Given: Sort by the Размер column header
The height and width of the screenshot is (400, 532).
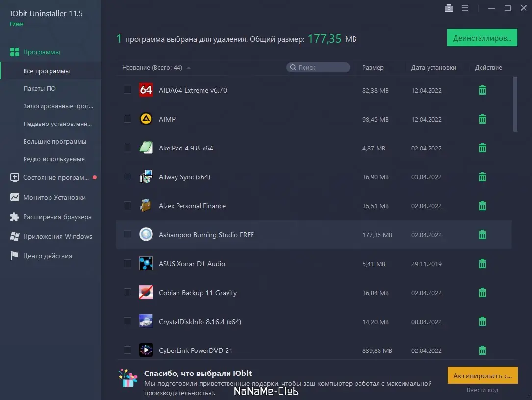Looking at the screenshot, I should (x=373, y=68).
